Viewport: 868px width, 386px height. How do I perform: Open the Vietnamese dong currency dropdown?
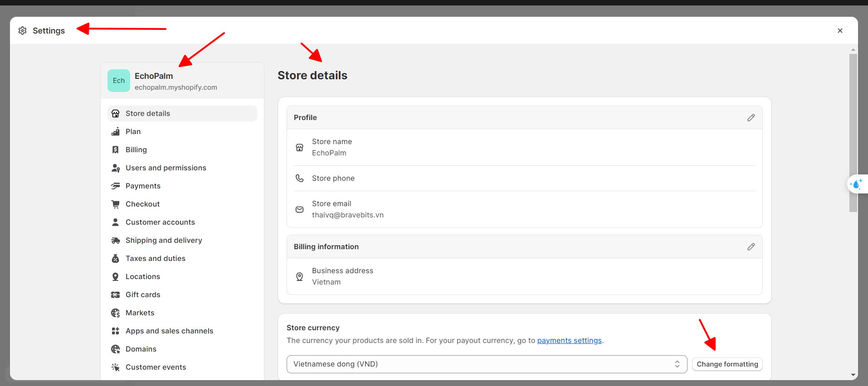tap(487, 364)
